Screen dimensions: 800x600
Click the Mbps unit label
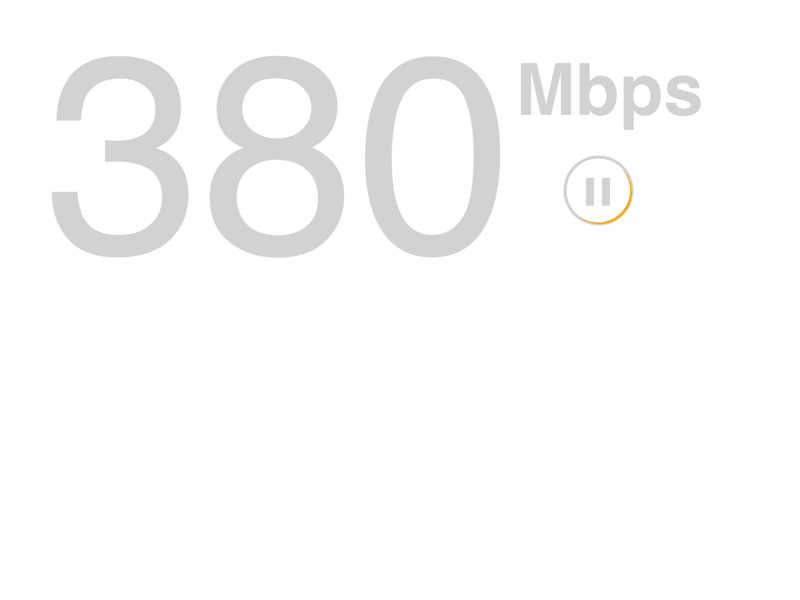click(611, 96)
